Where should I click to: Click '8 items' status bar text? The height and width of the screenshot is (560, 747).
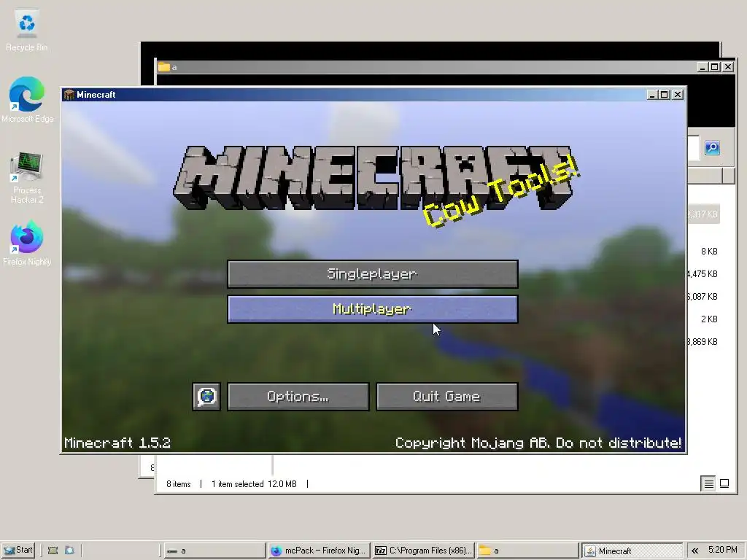(x=179, y=484)
